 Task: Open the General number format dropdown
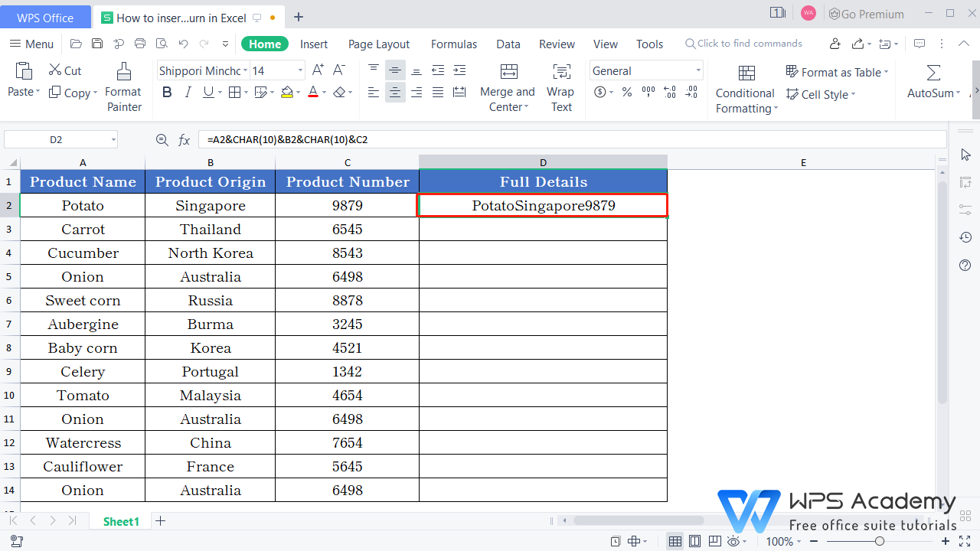tap(698, 70)
